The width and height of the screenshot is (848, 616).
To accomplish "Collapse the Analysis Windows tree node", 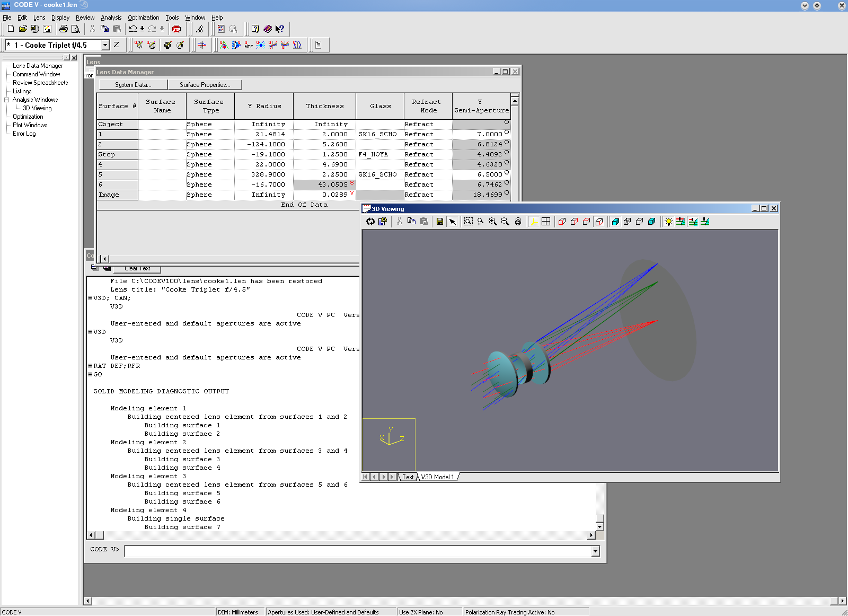I will pos(7,100).
